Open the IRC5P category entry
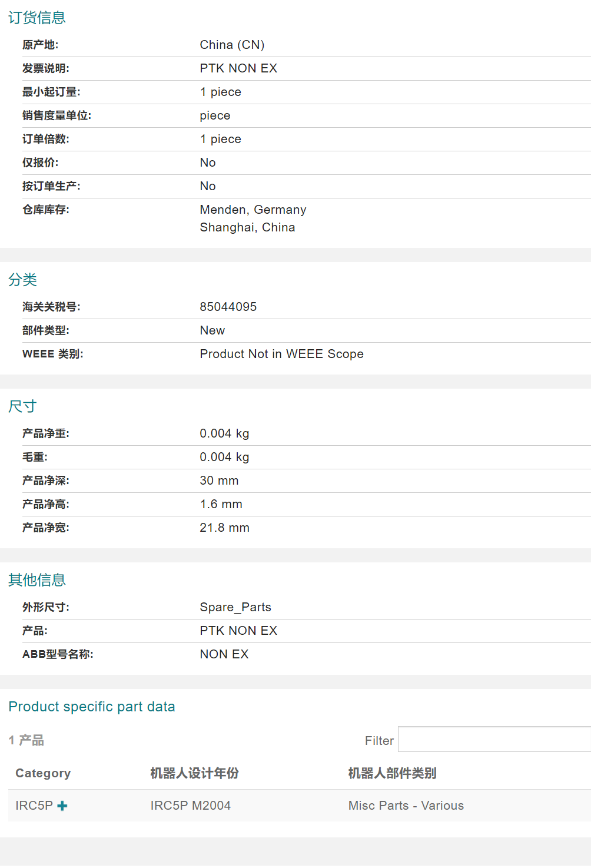591x868 pixels. click(x=34, y=806)
